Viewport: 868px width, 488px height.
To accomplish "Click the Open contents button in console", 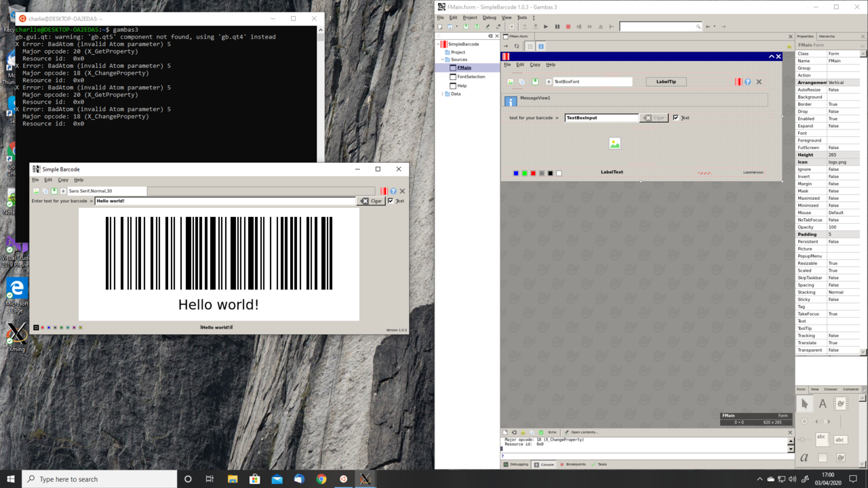I will coord(581,432).
